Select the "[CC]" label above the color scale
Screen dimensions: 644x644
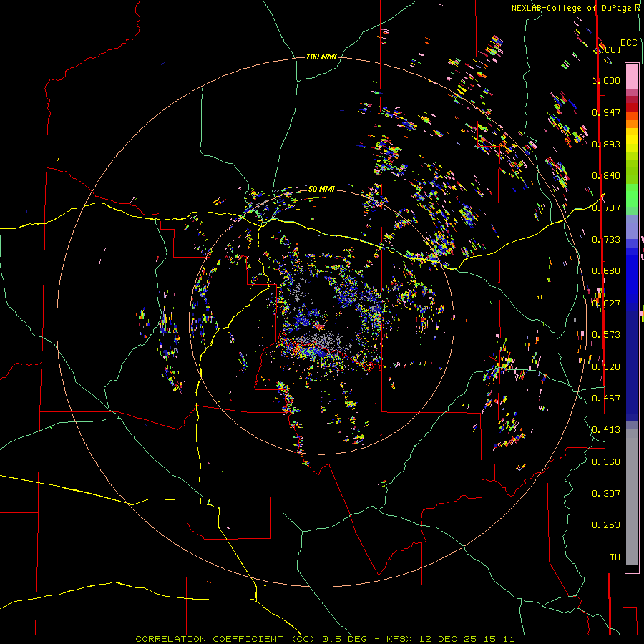610,49
